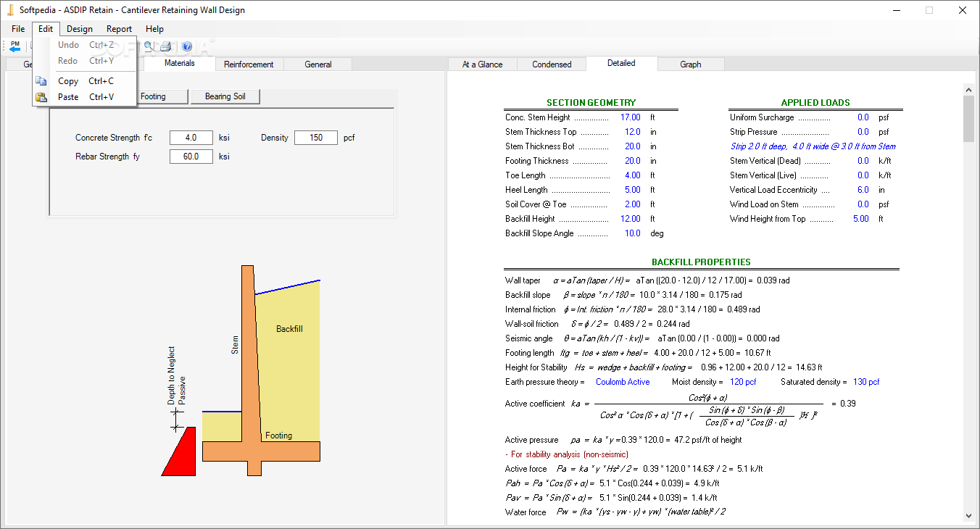Click the Wind Height from Top value

click(x=860, y=219)
